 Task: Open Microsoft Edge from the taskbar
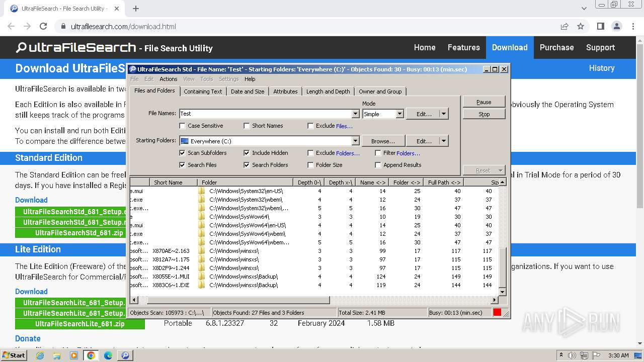108,355
